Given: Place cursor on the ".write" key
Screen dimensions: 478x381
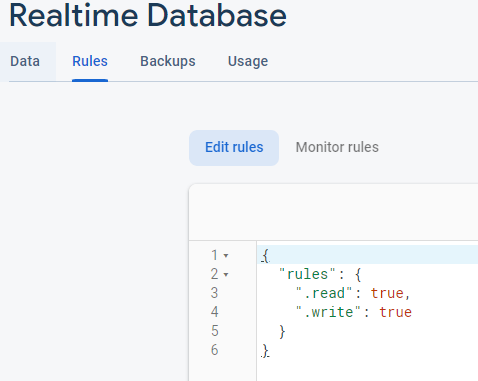Looking at the screenshot, I should [328, 312].
